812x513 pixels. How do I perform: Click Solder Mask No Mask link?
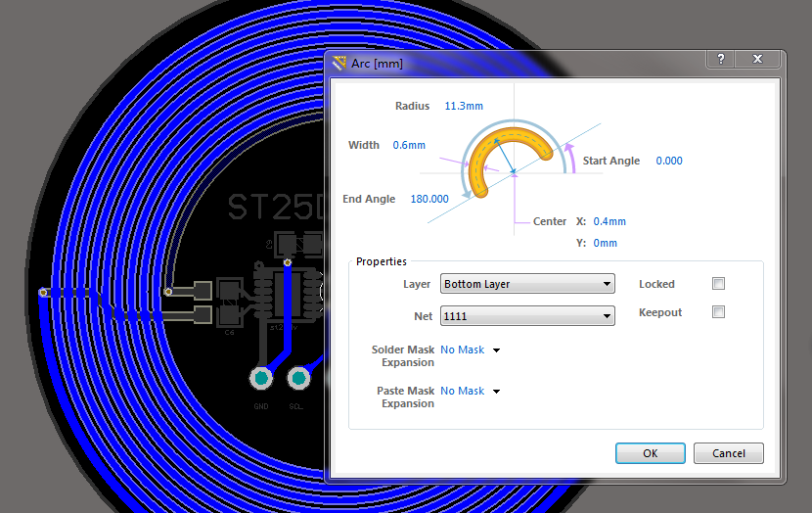pos(462,350)
